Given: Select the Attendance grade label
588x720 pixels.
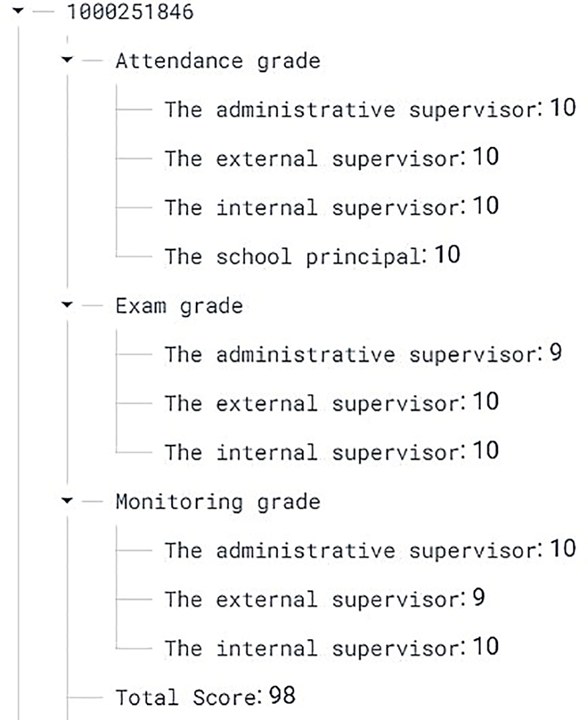Looking at the screenshot, I should 218,61.
